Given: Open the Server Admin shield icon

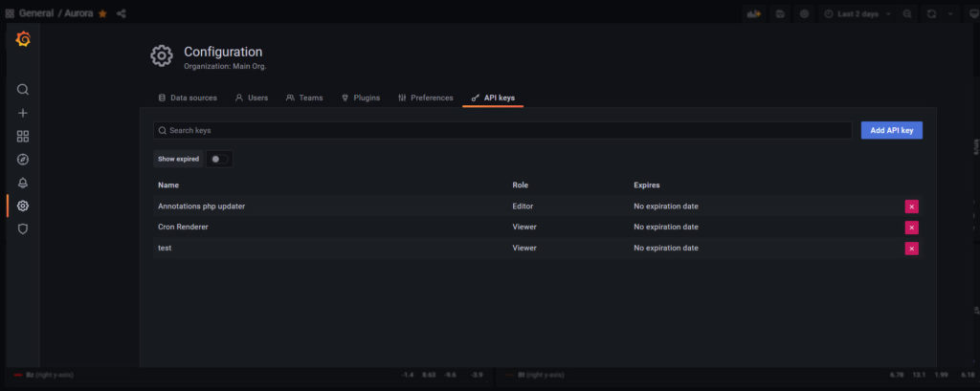Looking at the screenshot, I should (23, 229).
